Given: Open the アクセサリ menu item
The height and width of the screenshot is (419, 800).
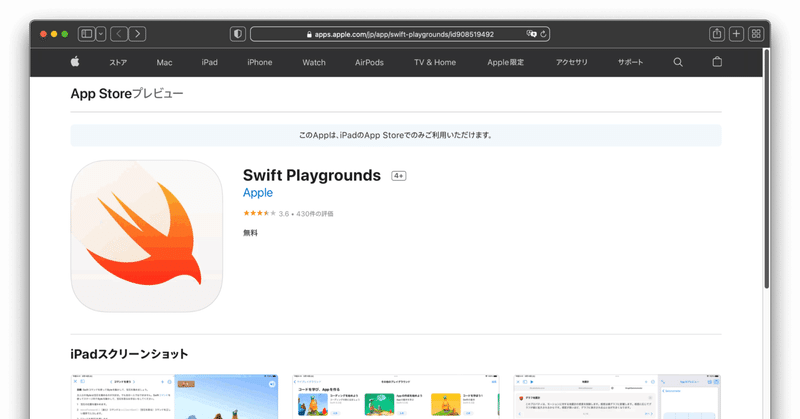Looking at the screenshot, I should 571,62.
